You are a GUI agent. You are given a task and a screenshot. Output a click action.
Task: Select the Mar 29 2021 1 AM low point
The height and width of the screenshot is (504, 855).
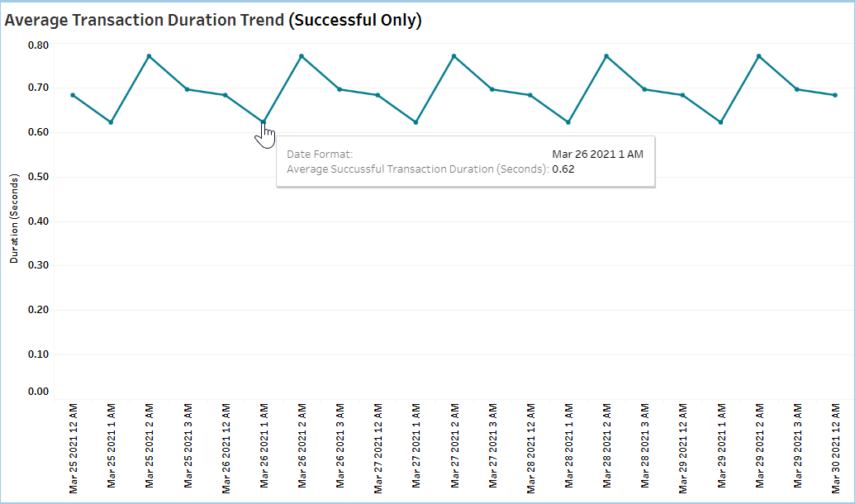click(721, 122)
